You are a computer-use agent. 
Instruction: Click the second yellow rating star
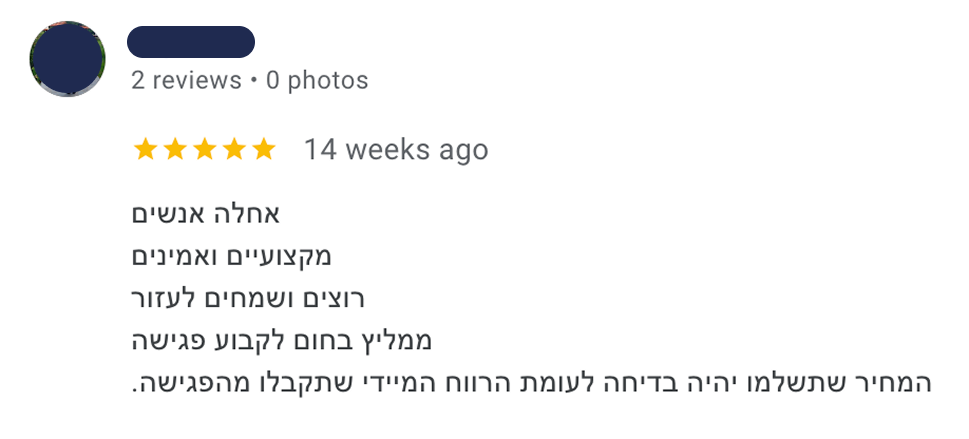(175, 150)
